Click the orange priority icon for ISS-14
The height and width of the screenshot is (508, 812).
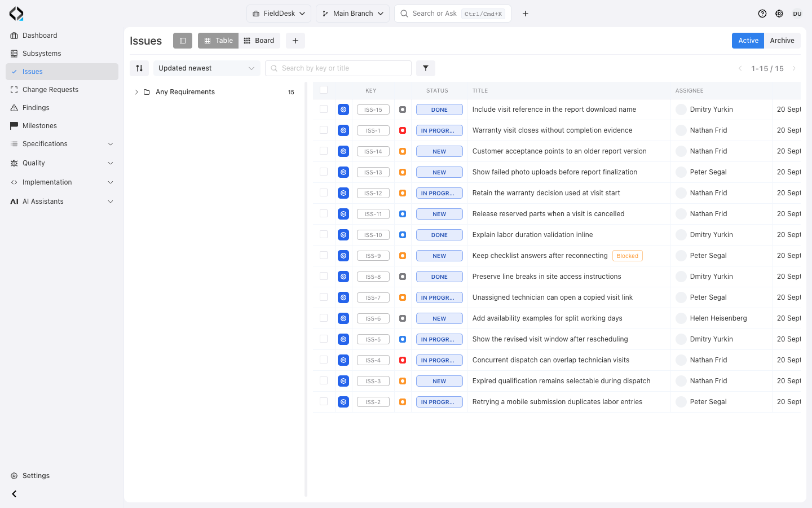click(x=403, y=151)
